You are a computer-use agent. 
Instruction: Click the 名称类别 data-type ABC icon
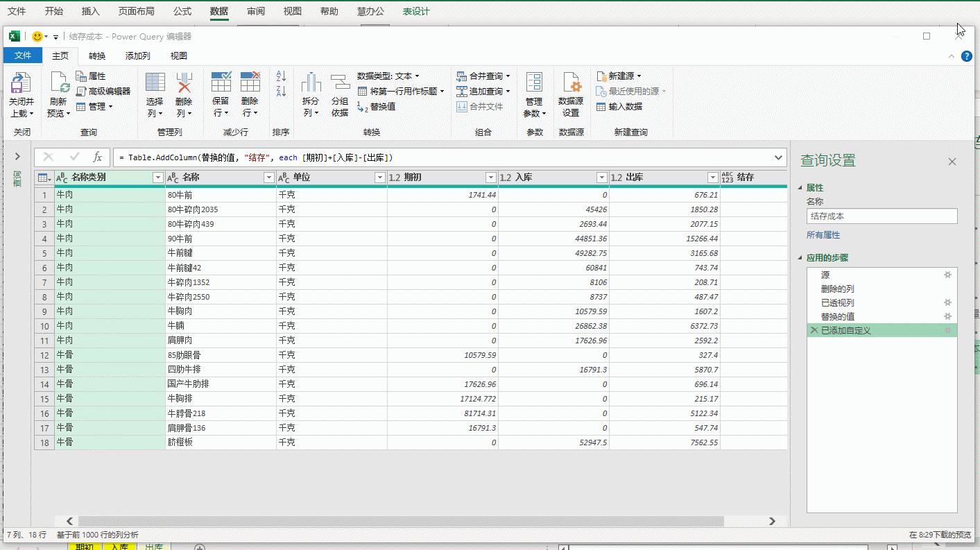(62, 178)
